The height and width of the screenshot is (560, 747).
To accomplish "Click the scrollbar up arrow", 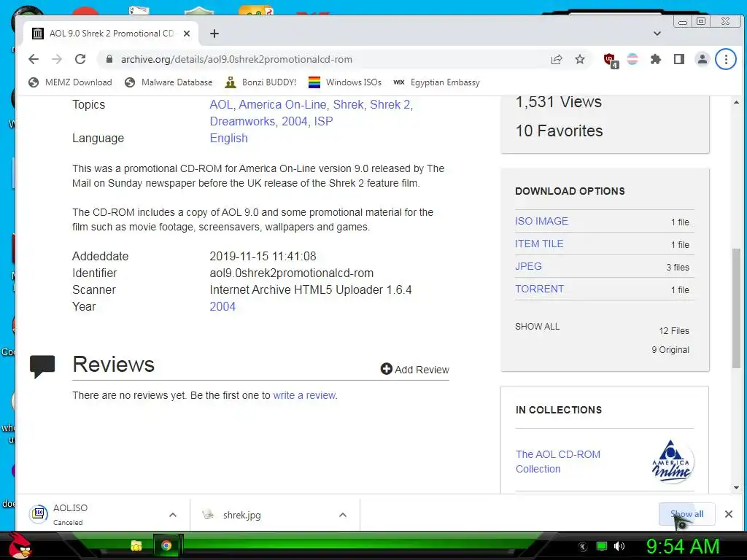I will coord(737,102).
